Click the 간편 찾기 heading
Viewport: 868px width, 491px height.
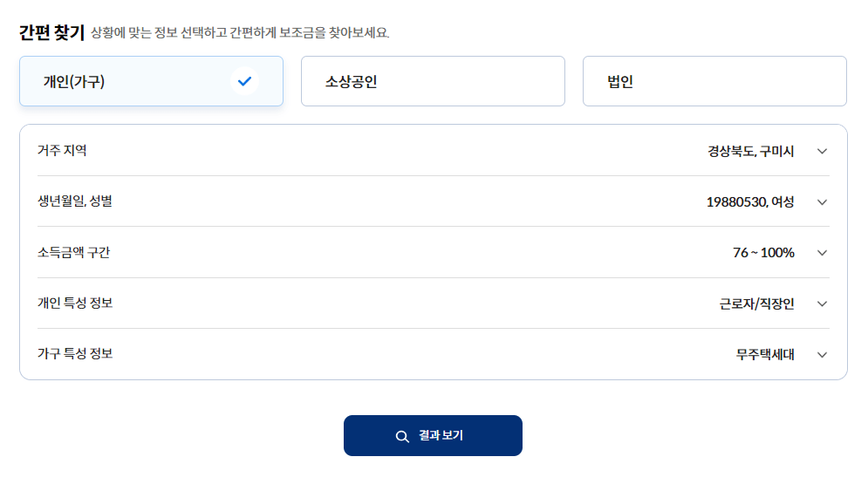51,32
